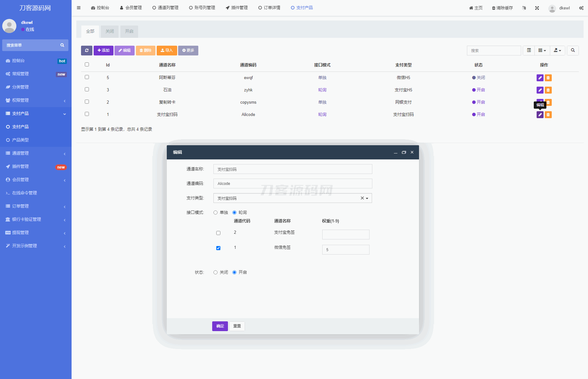588x379 pixels.
Task: Select the 关闭 status radio in dialog
Action: [x=216, y=273]
